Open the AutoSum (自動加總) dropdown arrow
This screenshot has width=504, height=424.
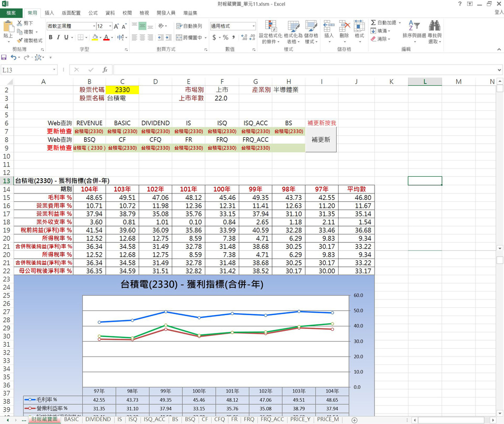pos(400,23)
